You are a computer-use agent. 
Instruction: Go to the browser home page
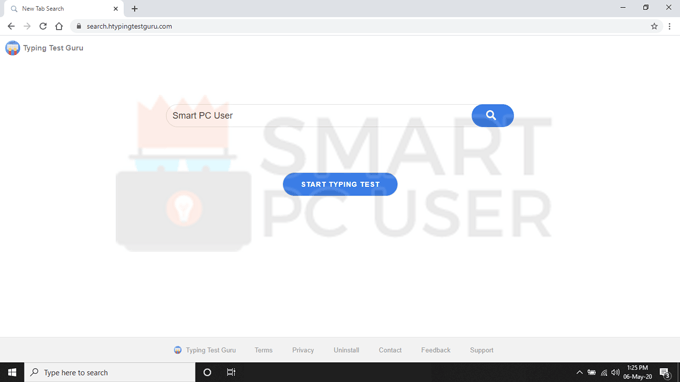pyautogui.click(x=59, y=26)
